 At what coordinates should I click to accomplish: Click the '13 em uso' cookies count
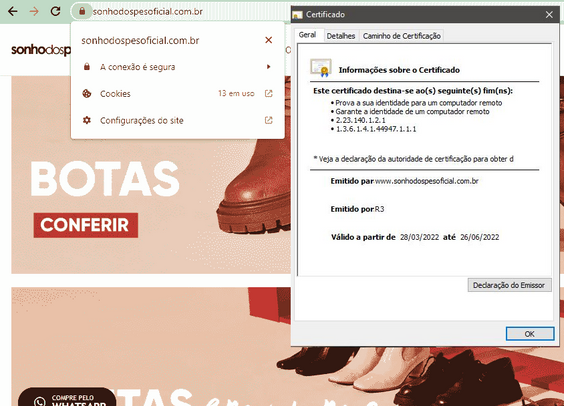(x=236, y=93)
